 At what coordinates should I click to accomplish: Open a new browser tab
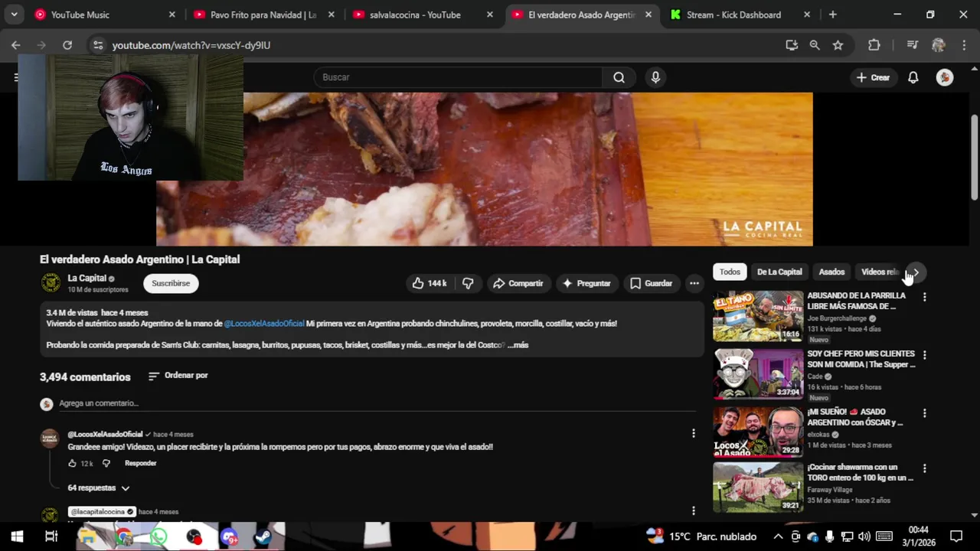point(832,15)
